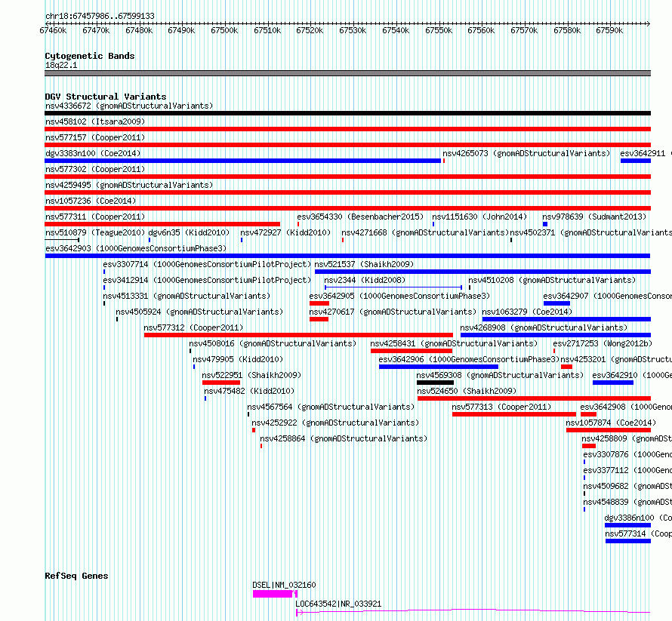The height and width of the screenshot is (621, 672).
Task: Open nsv4271668 gnomAD variant label
Action: point(425,232)
